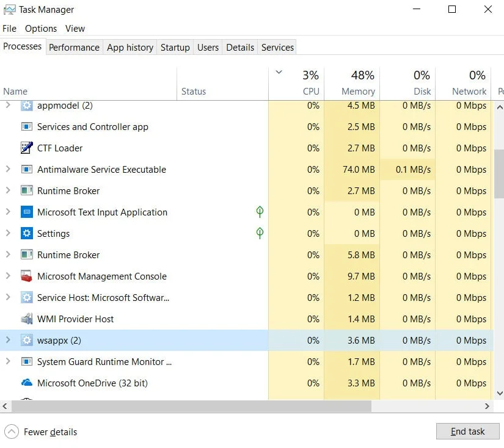The width and height of the screenshot is (504, 448).
Task: Click the appmodel gear icon
Action: [27, 106]
